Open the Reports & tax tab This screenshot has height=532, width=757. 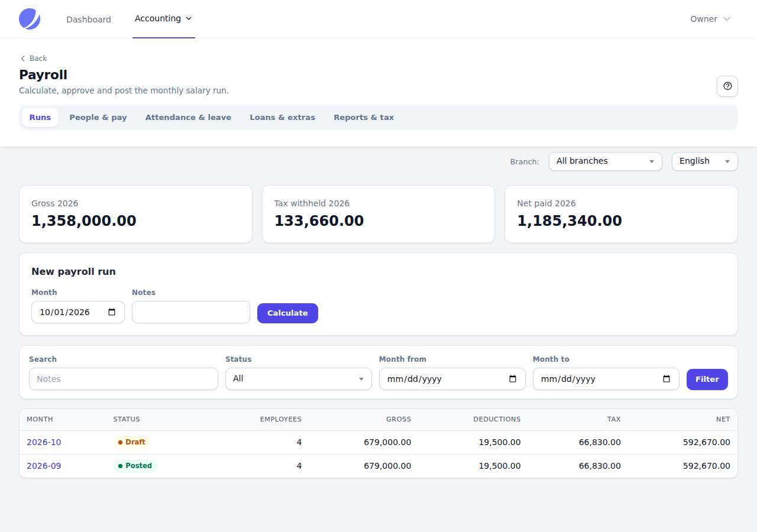point(364,118)
